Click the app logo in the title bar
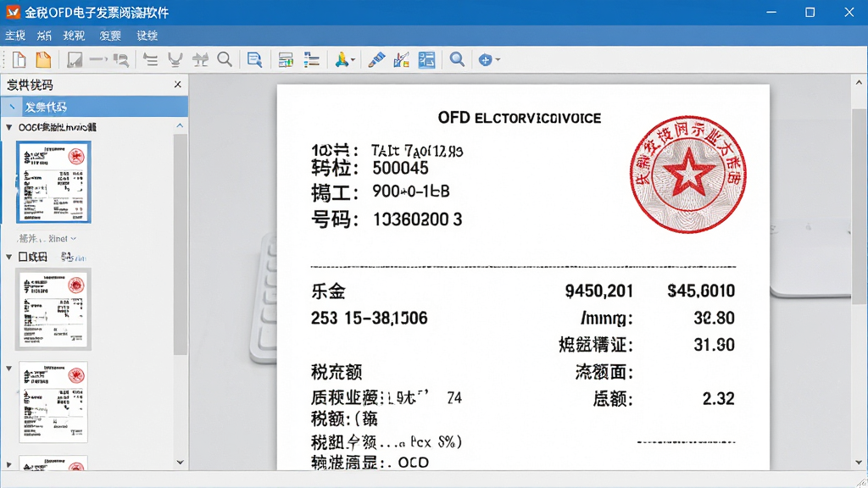Screen dimensions: 868x488 click(12, 12)
